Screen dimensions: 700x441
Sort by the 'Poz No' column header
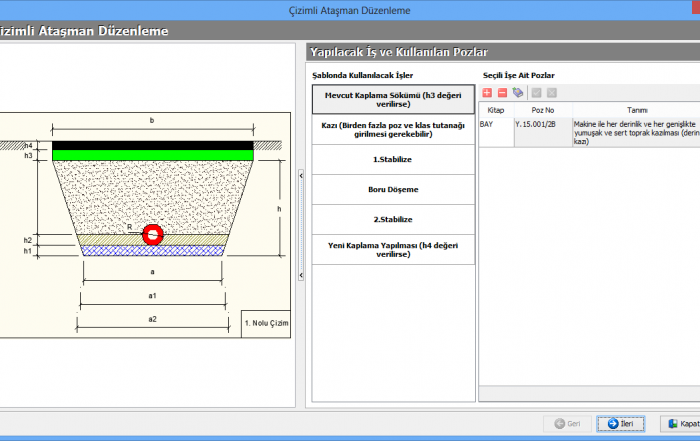[543, 110]
